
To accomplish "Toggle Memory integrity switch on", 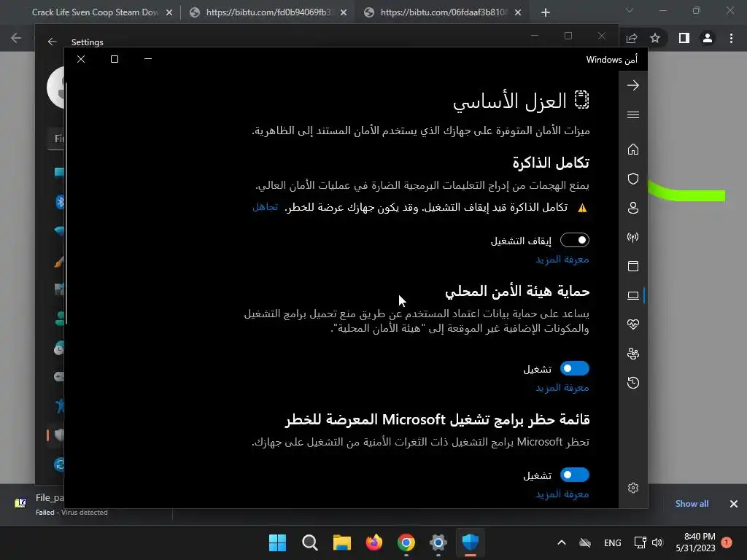I will [575, 240].
